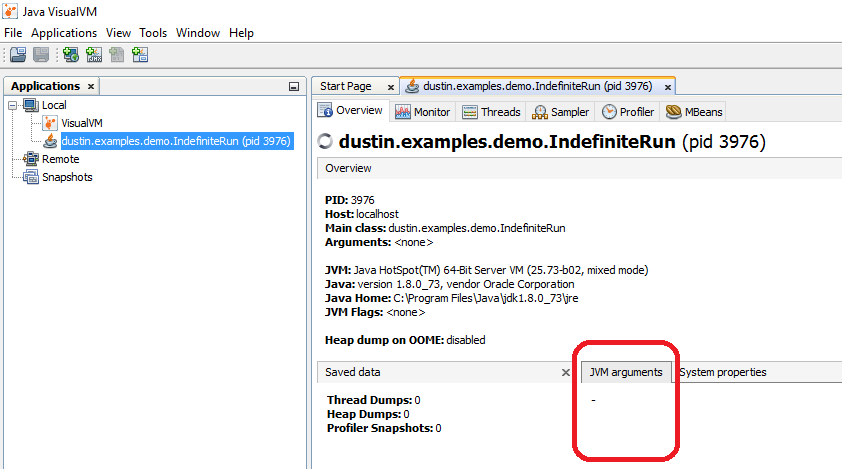This screenshot has height=469, width=842.
Task: Close the IndefiniteRun (pid 3976) tab
Action: coord(667,87)
